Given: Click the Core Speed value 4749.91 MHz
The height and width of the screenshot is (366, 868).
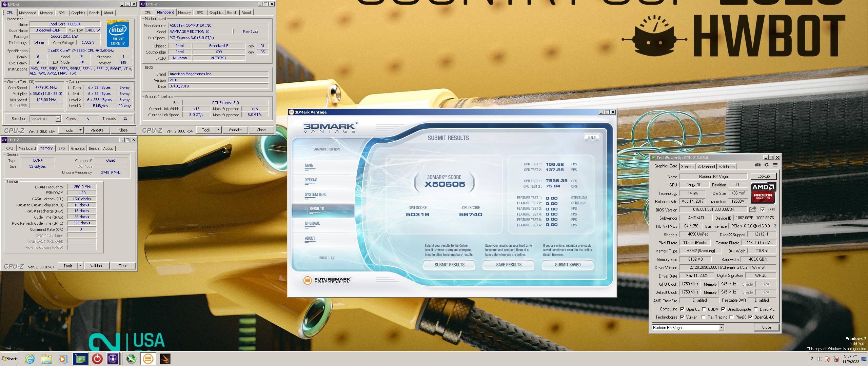Looking at the screenshot, I should 46,87.
